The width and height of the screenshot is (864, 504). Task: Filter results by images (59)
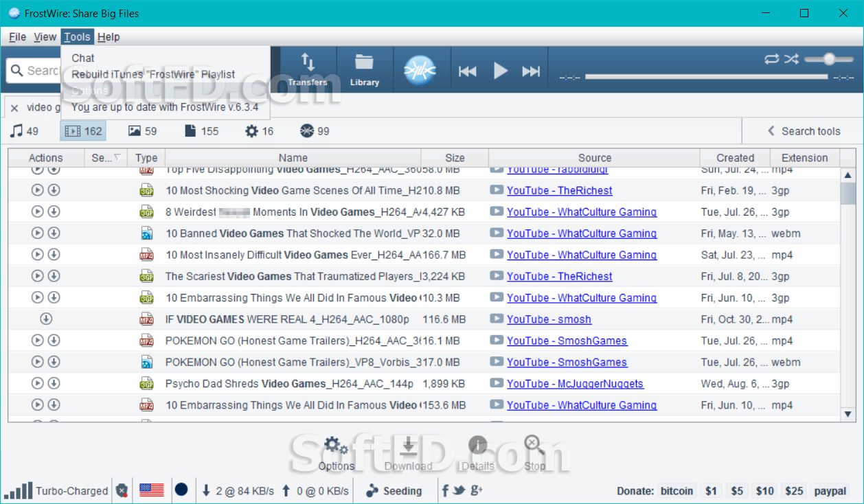coord(143,130)
